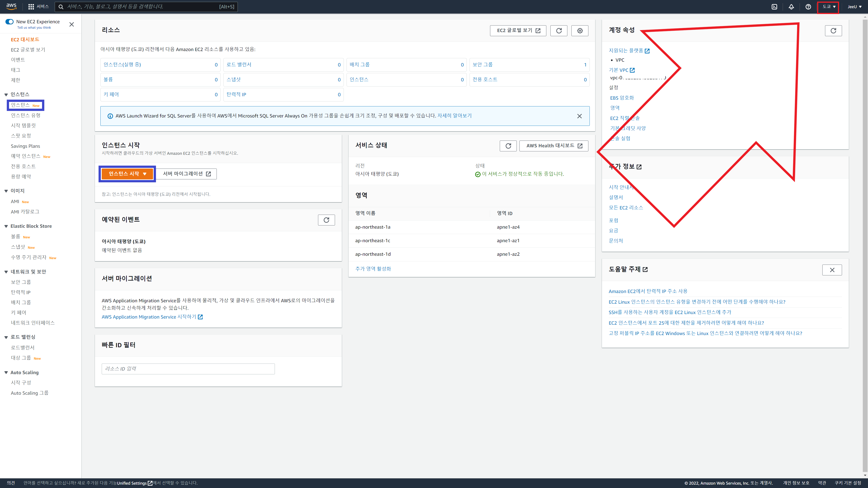The image size is (868, 488).
Task: Click the AWS logo home icon
Action: 12,6
